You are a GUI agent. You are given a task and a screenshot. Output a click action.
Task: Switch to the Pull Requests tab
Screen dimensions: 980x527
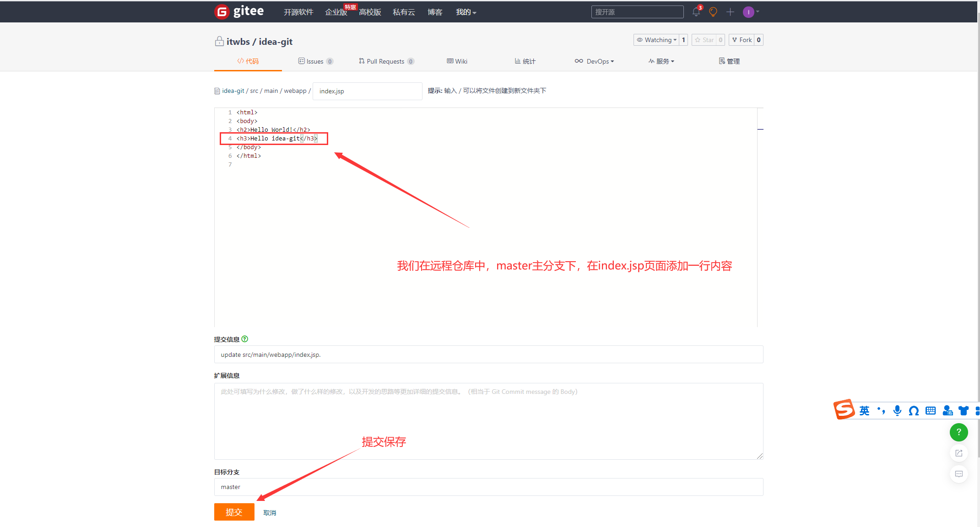point(387,61)
